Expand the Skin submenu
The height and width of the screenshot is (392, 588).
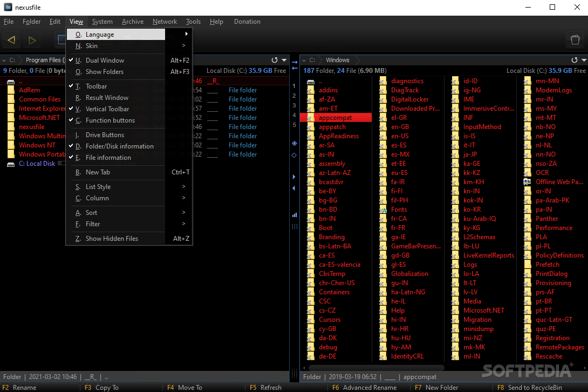pos(129,45)
